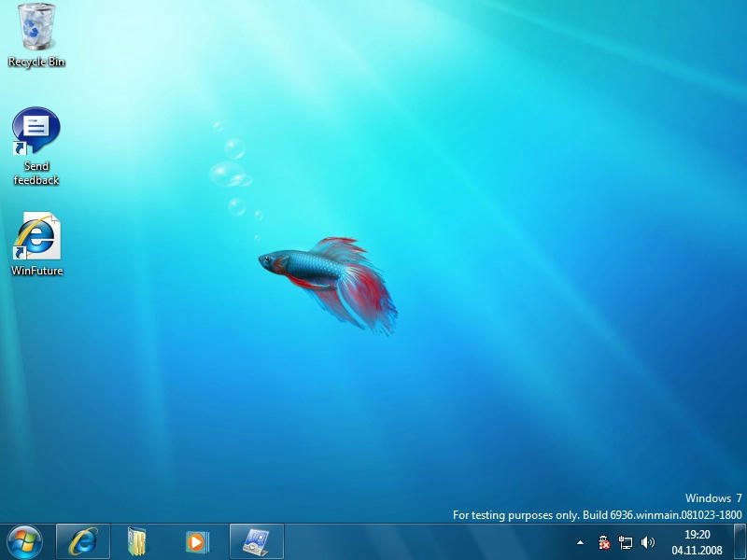Select the WinFuture Internet Explorer shortcut
This screenshot has height=560, width=747.
click(36, 237)
